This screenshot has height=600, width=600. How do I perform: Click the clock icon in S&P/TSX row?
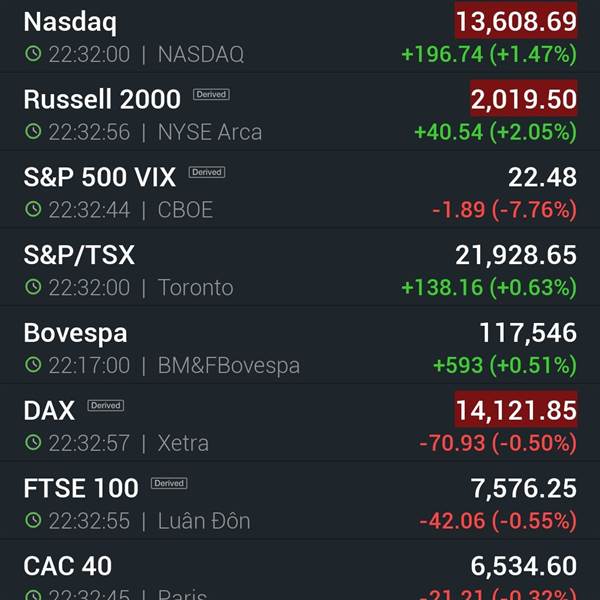click(33, 287)
